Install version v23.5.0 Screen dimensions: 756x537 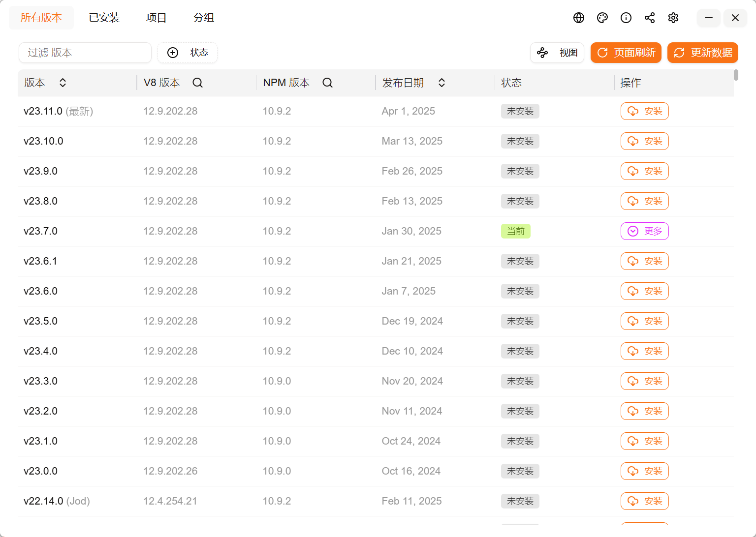645,321
